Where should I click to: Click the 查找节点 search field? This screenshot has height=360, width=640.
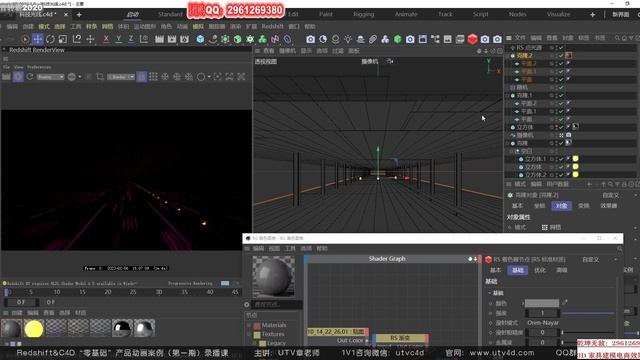277,304
